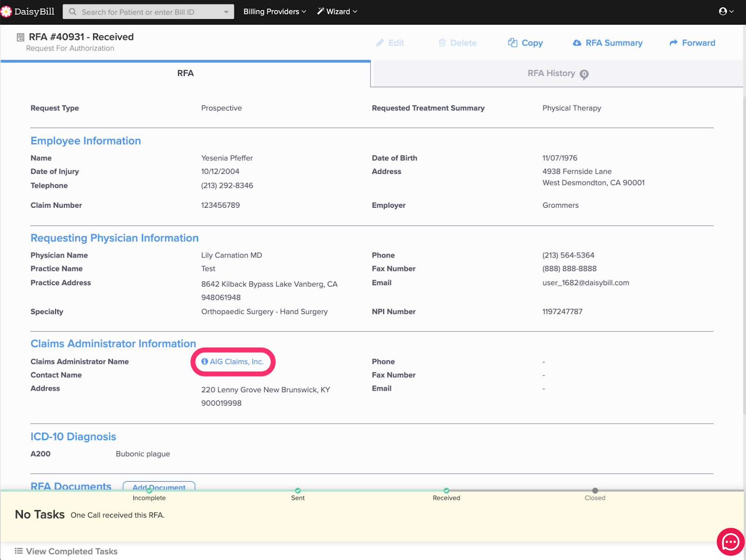This screenshot has height=560, width=746.
Task: Expand the patient search dropdown arrow
Action: coord(226,12)
